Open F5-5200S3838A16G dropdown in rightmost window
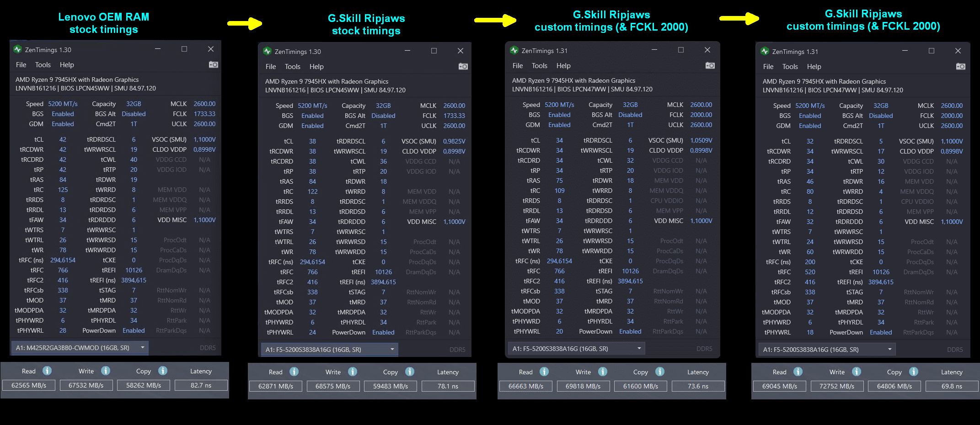 tap(827, 350)
